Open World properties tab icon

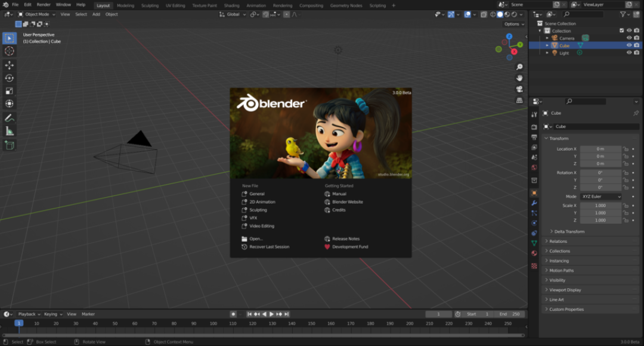coord(534,167)
